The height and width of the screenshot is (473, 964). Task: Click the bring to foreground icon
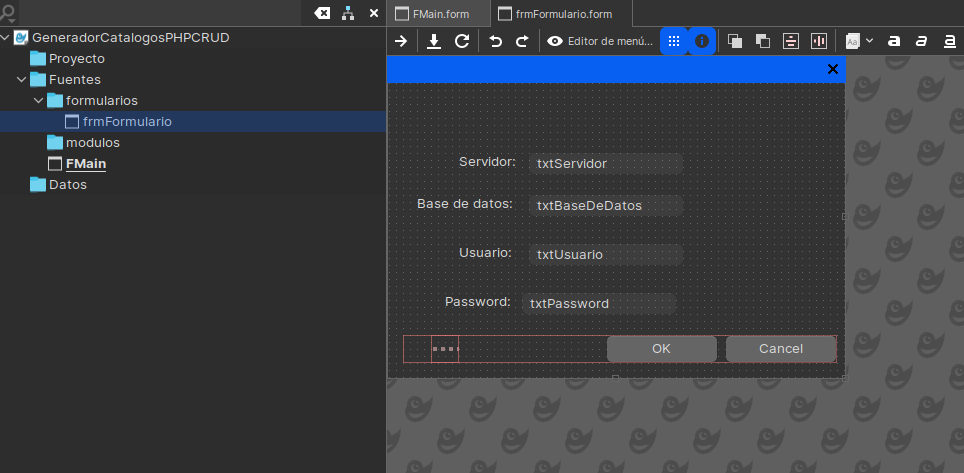(x=735, y=41)
